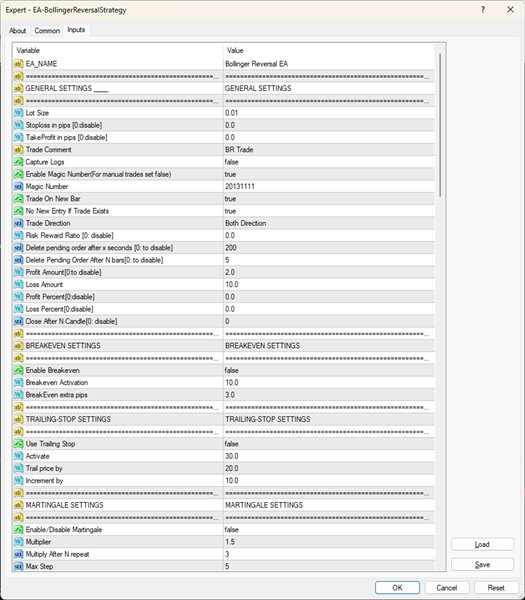
Task: Toggle the Trade On New Bar value
Action: (329, 199)
